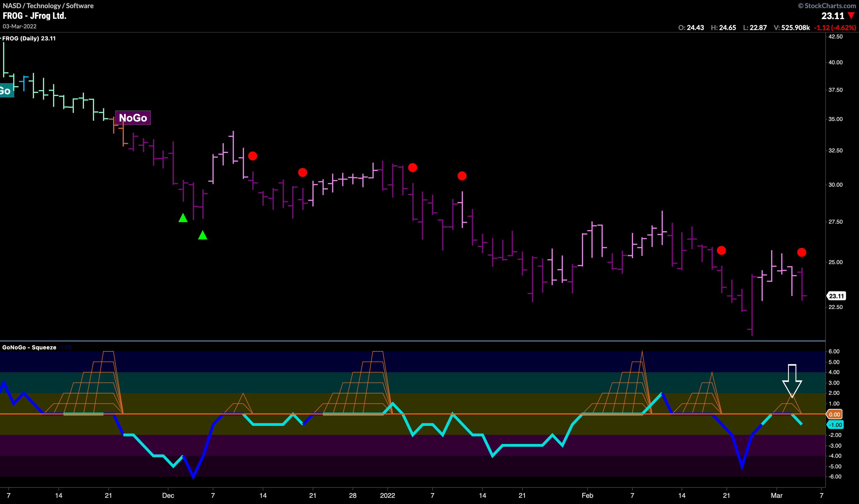The height and width of the screenshot is (504, 859).
Task: Click the NASD / Technology / Software breadcrumb
Action: click(x=48, y=5)
